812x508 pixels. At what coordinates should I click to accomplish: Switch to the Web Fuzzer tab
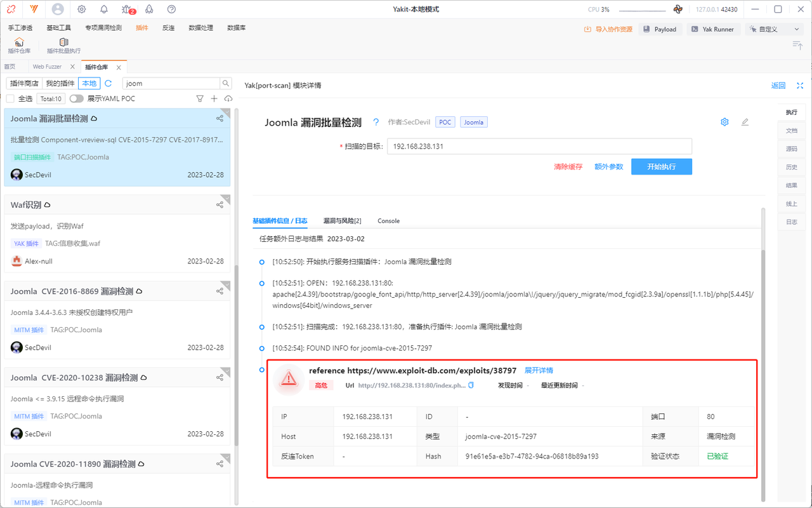pyautogui.click(x=47, y=67)
